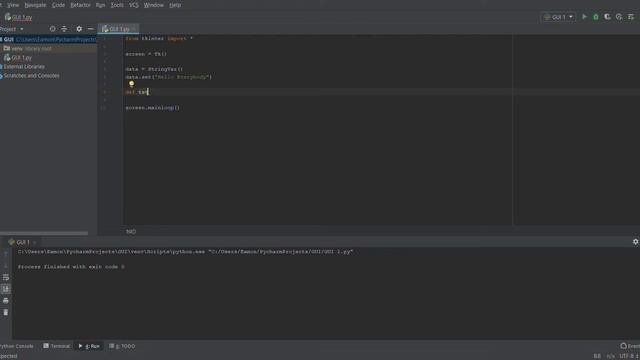Click line number gutter beside mainloop line
640x360 pixels.
click(104, 108)
